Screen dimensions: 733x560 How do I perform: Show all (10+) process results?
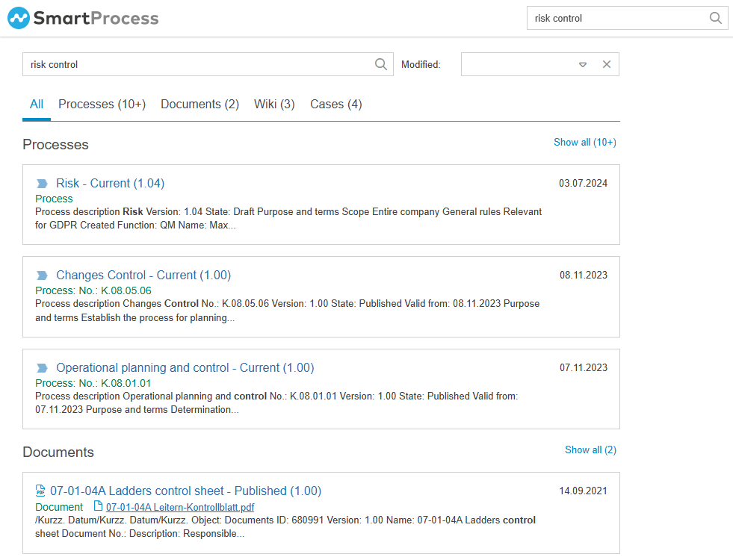pyautogui.click(x=584, y=142)
